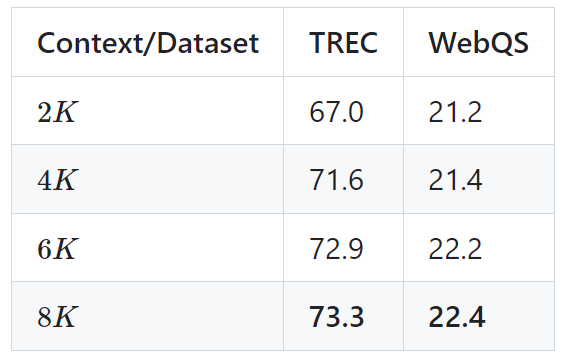Viewport: 565px width, 362px height.
Task: Click the TREC column header
Action: tap(343, 43)
